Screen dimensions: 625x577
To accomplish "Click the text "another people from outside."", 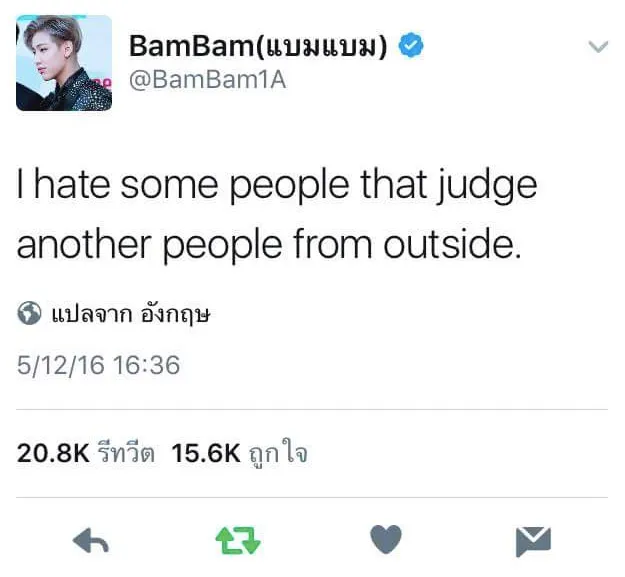I will pyautogui.click(x=269, y=244).
